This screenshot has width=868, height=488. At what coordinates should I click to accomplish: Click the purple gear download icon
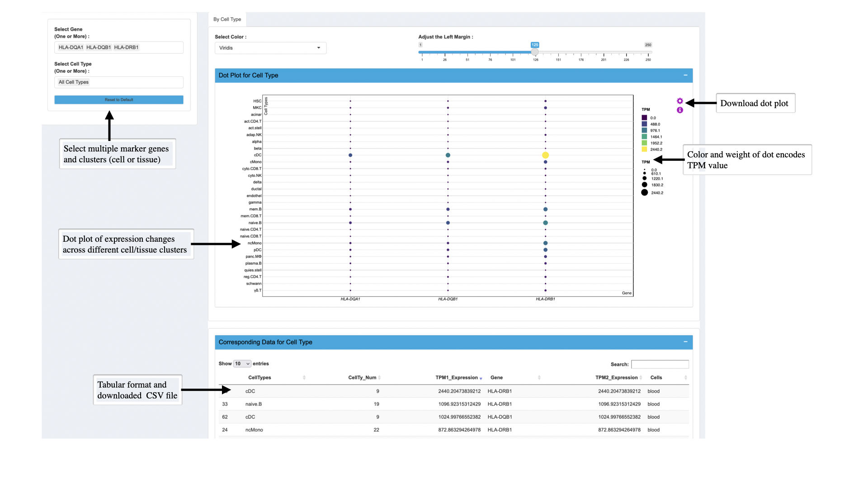tap(679, 101)
